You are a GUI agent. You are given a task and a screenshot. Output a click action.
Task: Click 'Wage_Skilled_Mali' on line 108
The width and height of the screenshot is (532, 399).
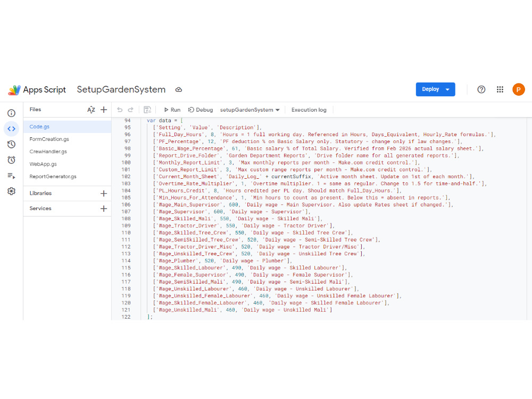coord(185,219)
